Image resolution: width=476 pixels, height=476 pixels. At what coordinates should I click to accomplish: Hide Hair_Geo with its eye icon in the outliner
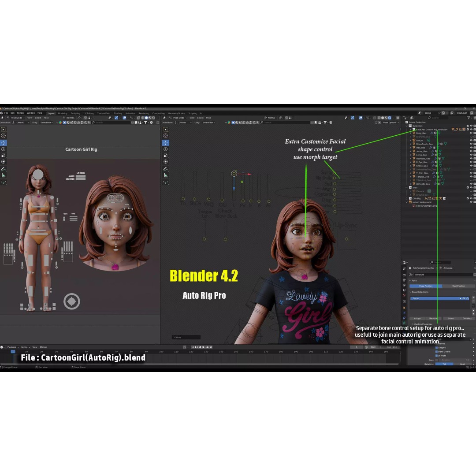(x=471, y=148)
